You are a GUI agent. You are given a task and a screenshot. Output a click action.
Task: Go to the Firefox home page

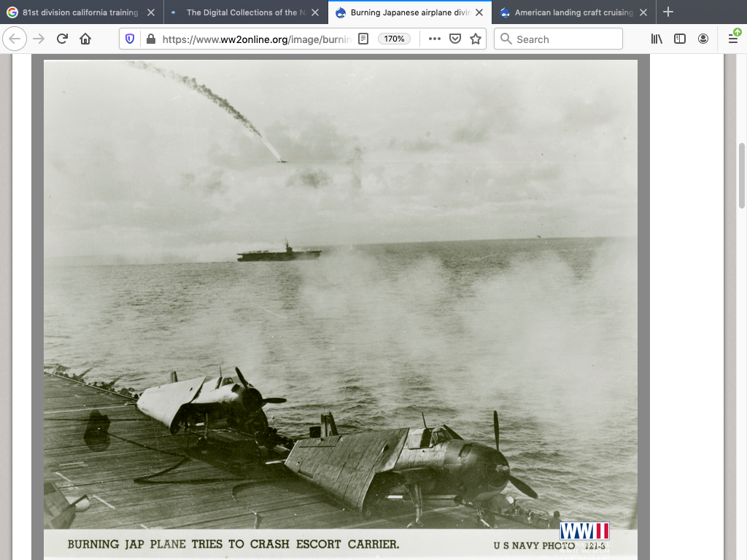click(x=85, y=39)
